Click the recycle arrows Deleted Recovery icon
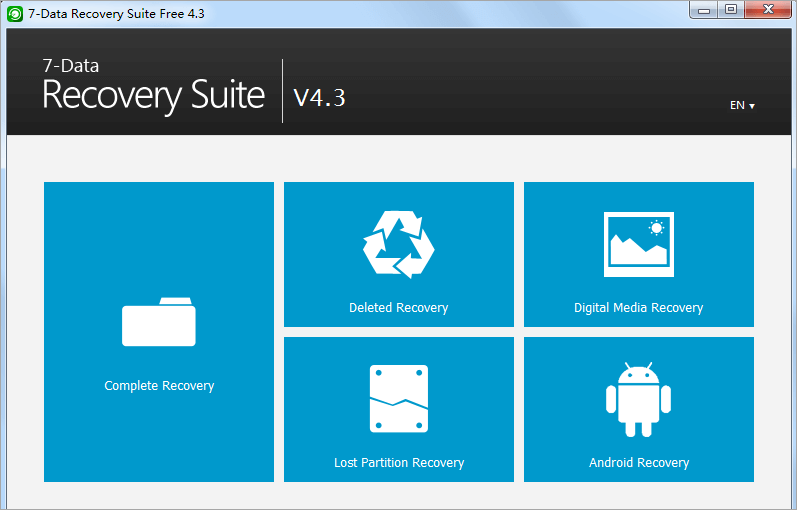The image size is (797, 510). pos(398,244)
